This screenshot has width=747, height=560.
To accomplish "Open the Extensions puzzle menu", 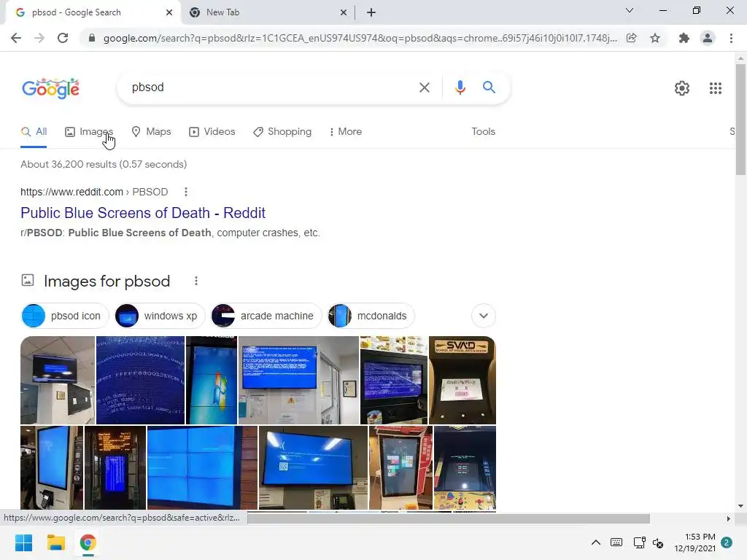I will point(684,38).
